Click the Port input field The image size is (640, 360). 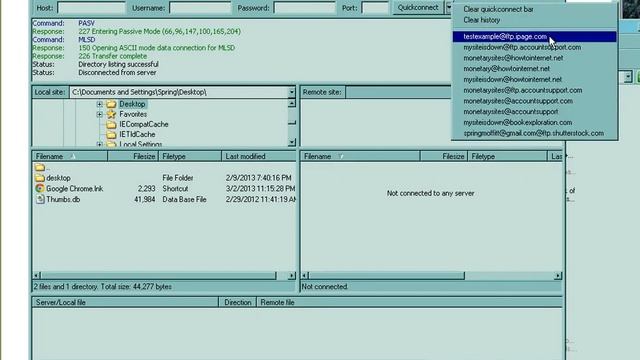pyautogui.click(x=375, y=8)
